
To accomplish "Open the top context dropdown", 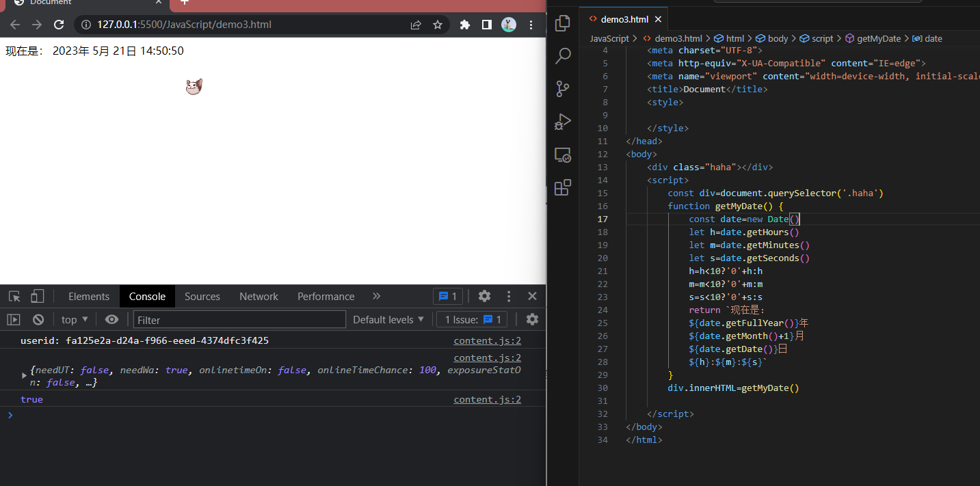I will (75, 319).
